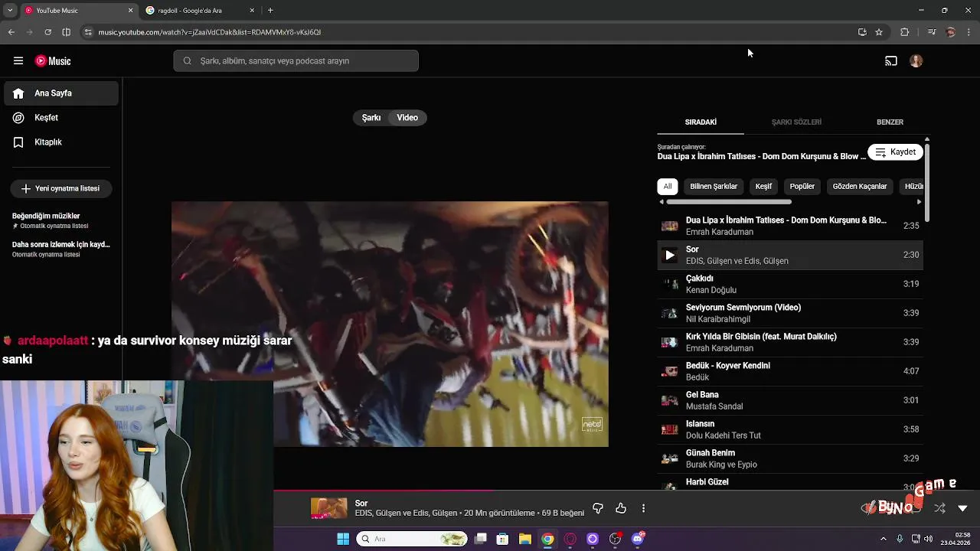Select the ŞARKI SÖZLERİ tab

pos(796,122)
